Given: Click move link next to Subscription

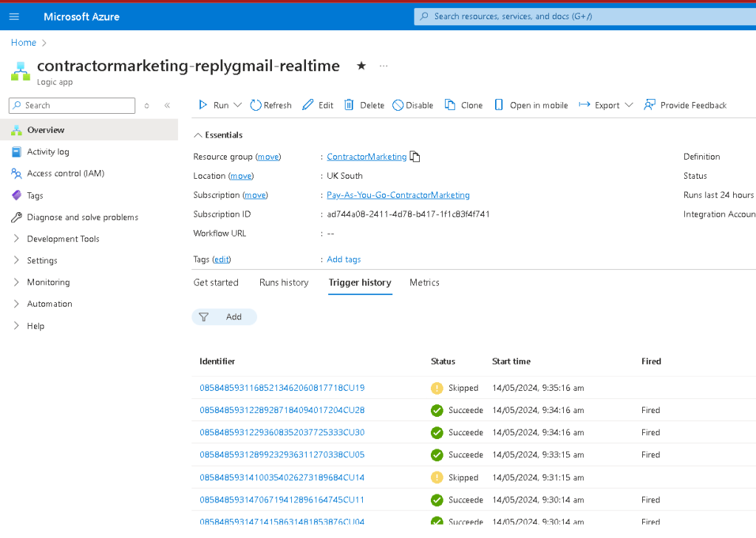Looking at the screenshot, I should click(x=255, y=195).
